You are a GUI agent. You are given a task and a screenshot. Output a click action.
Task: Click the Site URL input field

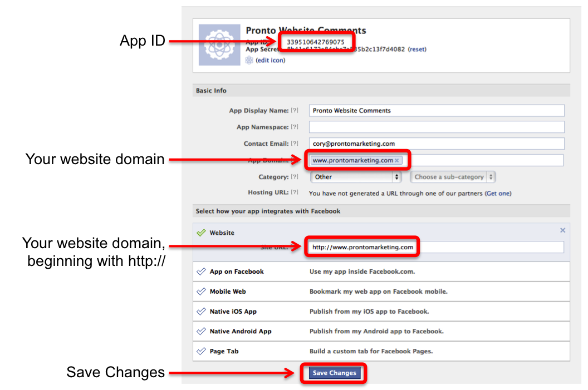[x=436, y=247]
